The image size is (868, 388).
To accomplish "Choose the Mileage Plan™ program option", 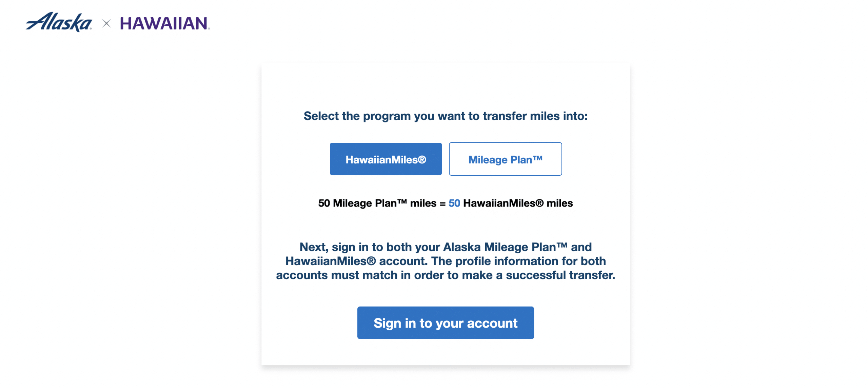I will (505, 159).
